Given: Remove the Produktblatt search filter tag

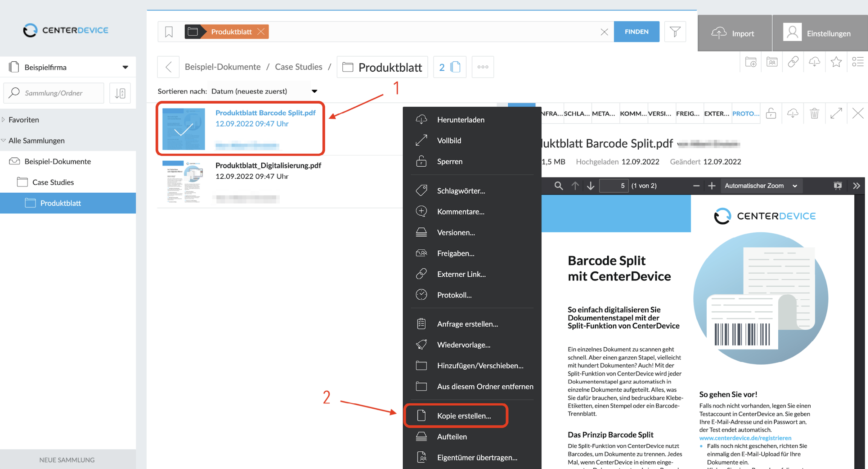Looking at the screenshot, I should [261, 32].
